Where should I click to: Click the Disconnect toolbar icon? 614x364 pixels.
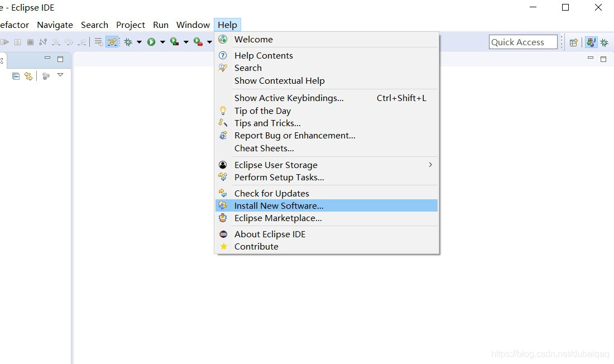[43, 42]
